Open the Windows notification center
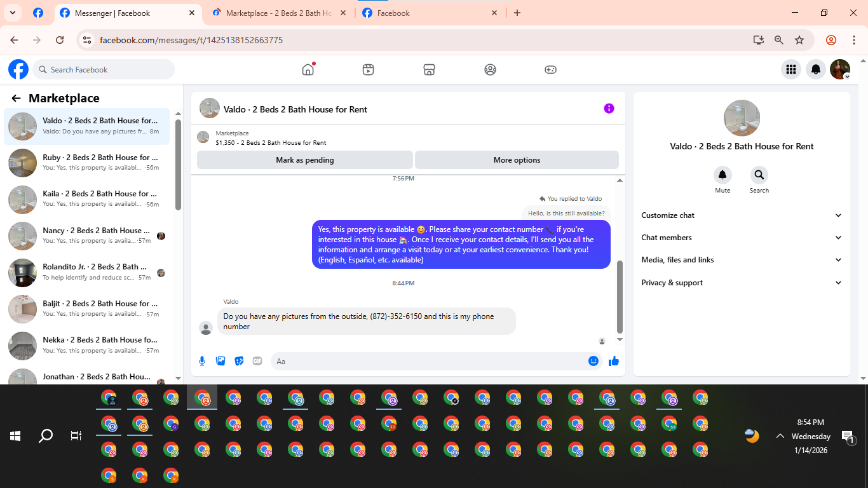The image size is (868, 488). 848,437
